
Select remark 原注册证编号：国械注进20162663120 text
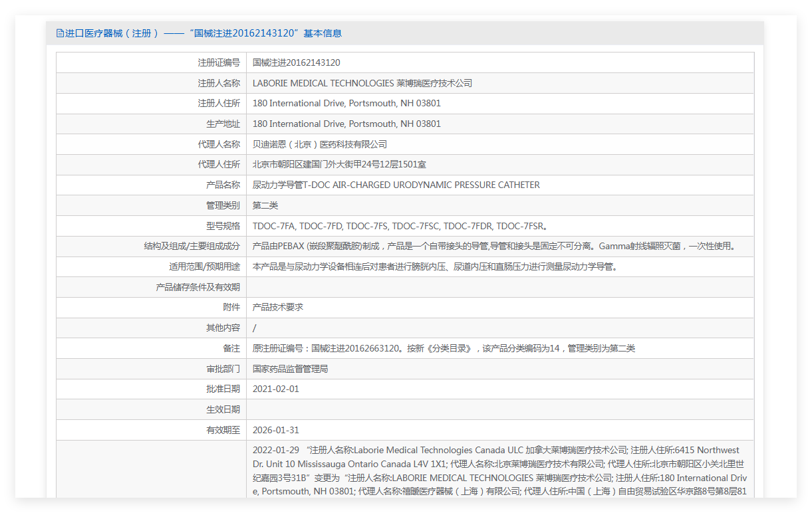pos(444,349)
